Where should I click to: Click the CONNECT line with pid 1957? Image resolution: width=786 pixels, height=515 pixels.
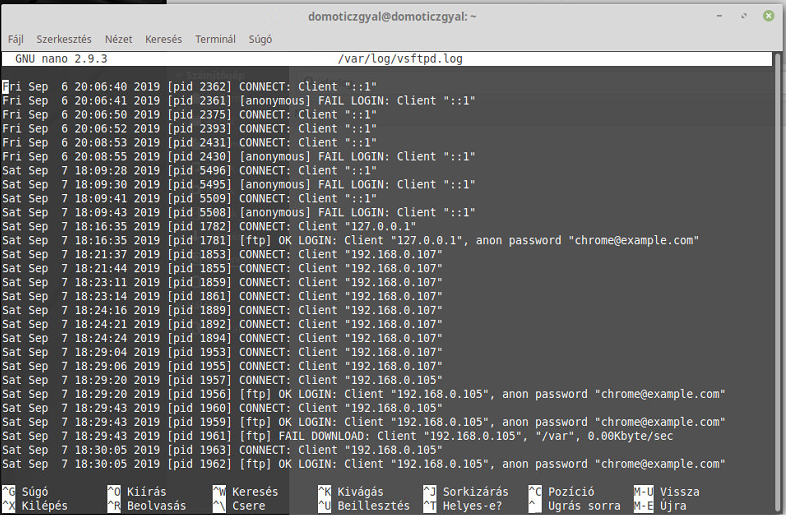coord(223,381)
